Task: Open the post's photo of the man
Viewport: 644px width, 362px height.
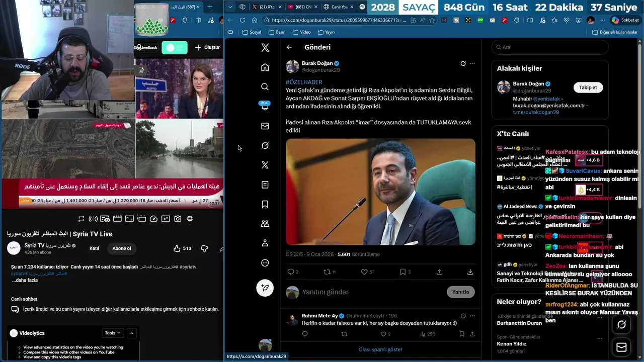Action: coord(380,192)
